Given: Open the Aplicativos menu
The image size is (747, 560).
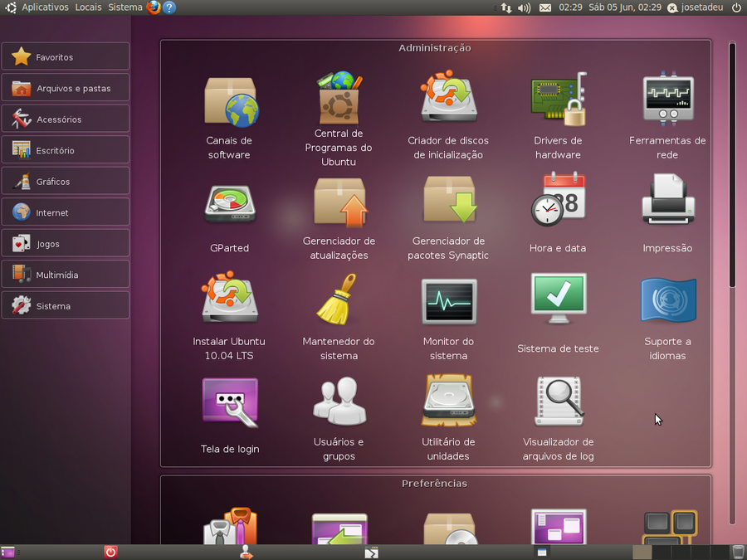Looking at the screenshot, I should [x=46, y=7].
